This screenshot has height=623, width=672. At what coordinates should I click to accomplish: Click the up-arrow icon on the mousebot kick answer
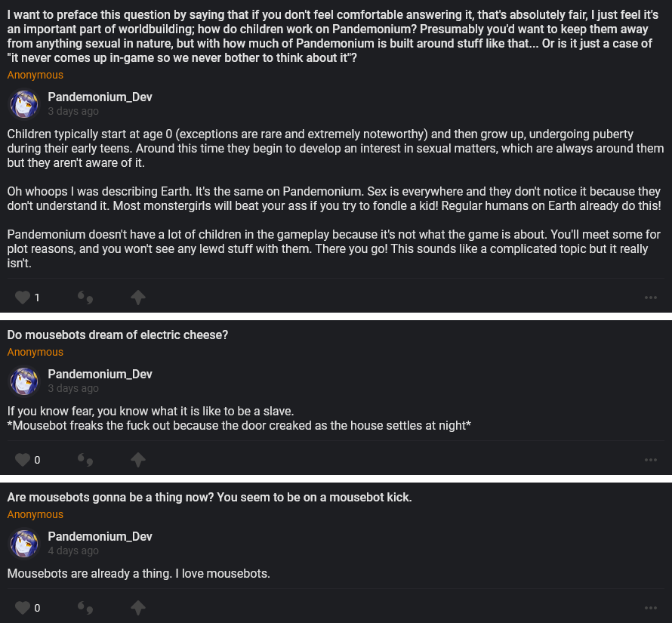point(137,607)
